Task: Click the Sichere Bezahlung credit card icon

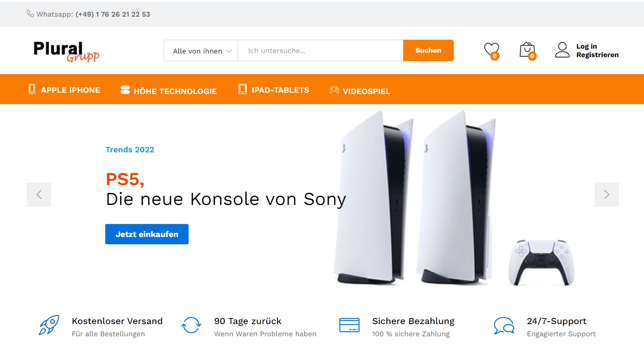Action: click(349, 325)
